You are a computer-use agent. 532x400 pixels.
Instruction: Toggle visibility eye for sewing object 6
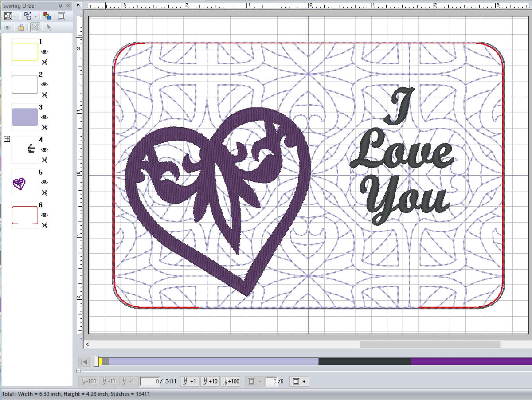click(44, 215)
